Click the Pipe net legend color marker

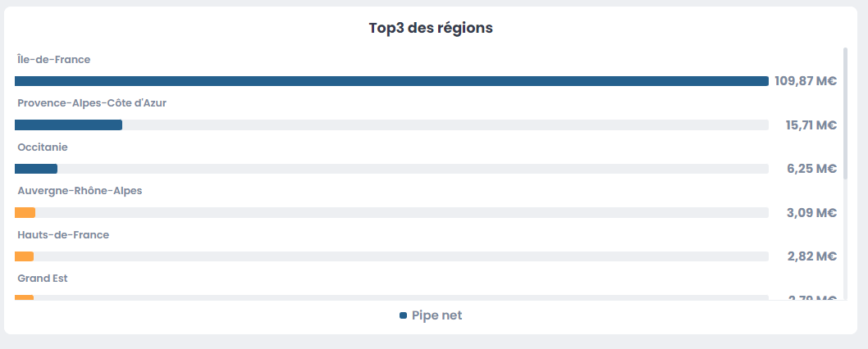click(x=403, y=315)
